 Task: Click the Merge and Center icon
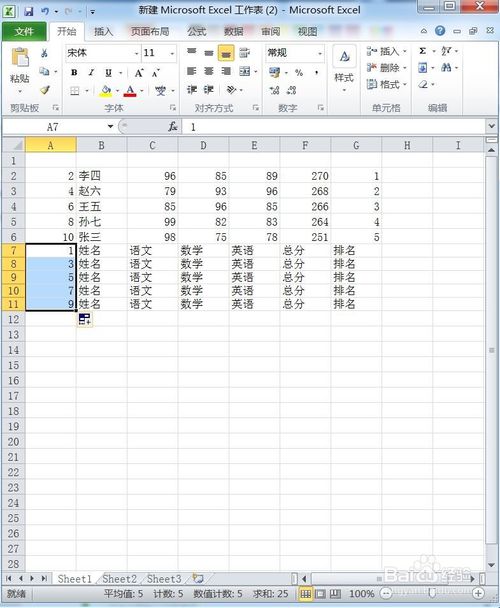pos(244,71)
